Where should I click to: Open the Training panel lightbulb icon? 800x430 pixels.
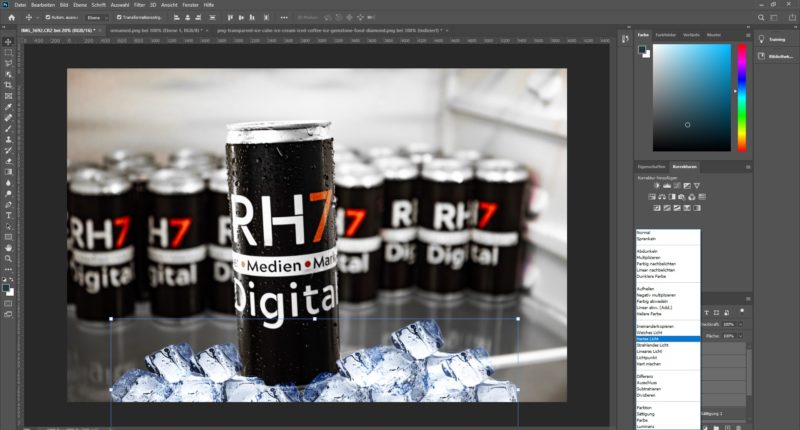pos(761,39)
